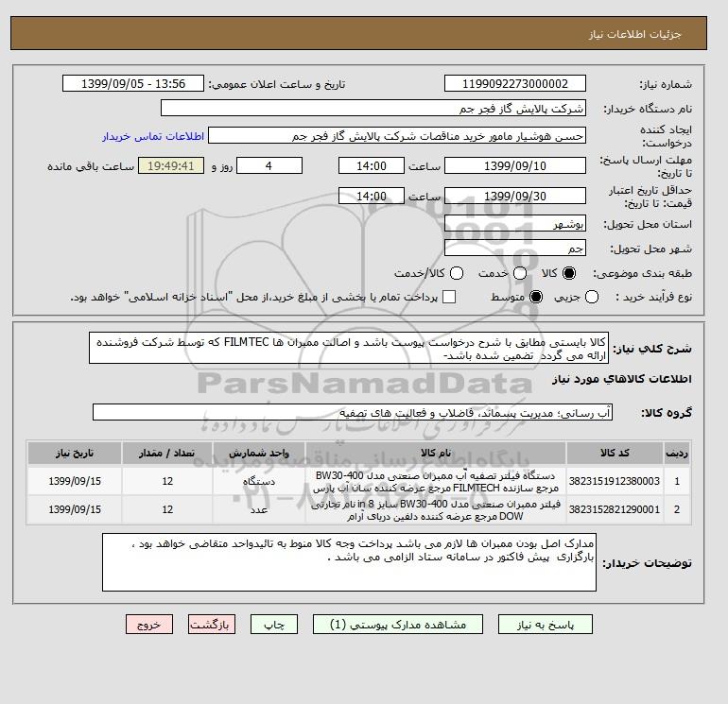Screen dimensions: 728x704
Task: Click the unit cell عدد
Action: [x=259, y=509]
